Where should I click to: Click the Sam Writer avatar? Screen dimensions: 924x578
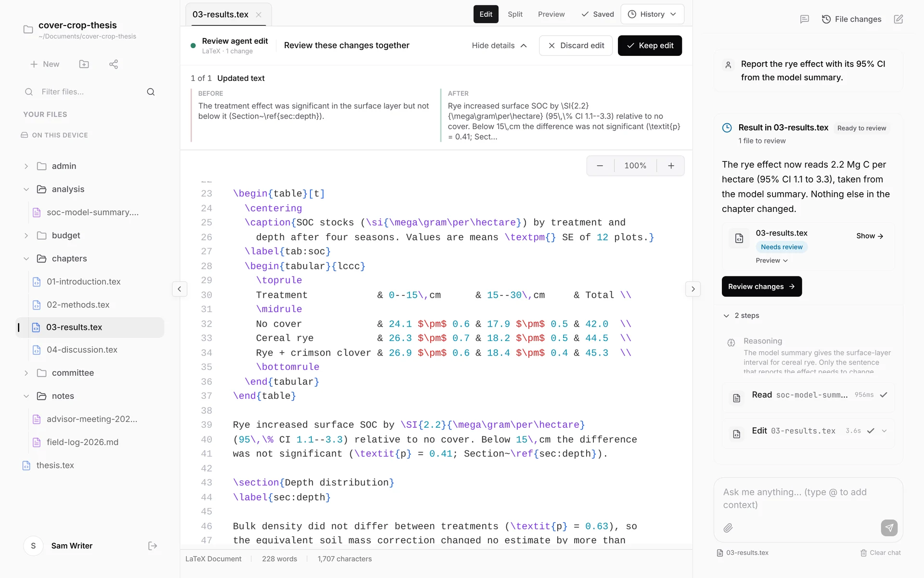(33, 546)
